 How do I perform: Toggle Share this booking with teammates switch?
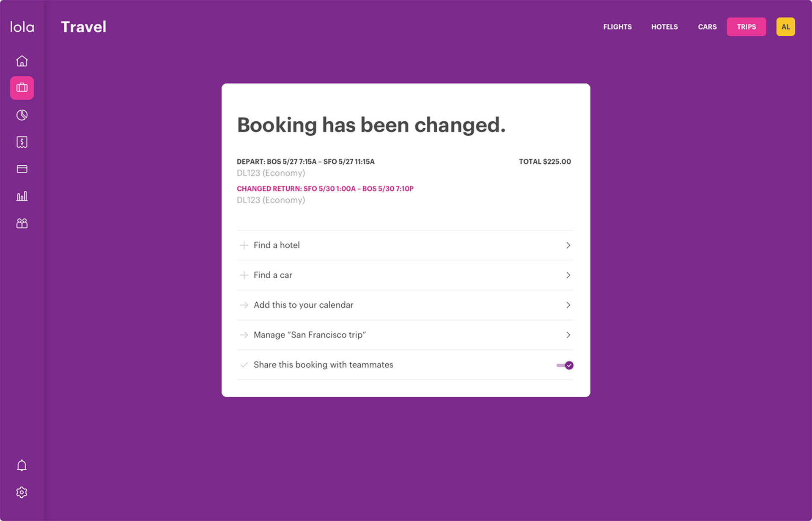pos(565,365)
